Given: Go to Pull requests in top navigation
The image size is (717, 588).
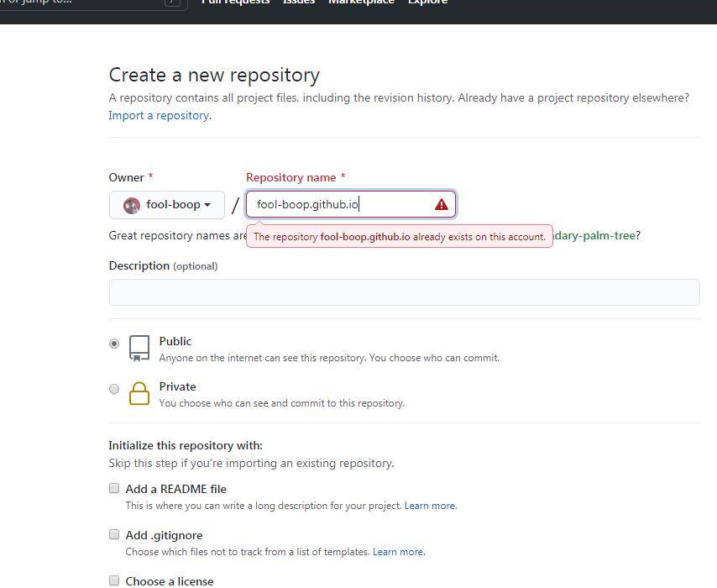Looking at the screenshot, I should coord(236,3).
